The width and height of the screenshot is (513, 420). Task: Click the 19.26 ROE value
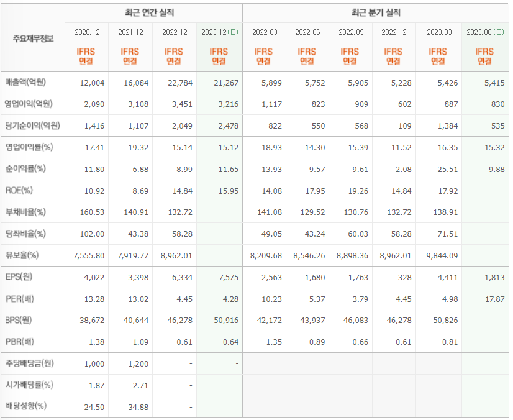coord(358,191)
